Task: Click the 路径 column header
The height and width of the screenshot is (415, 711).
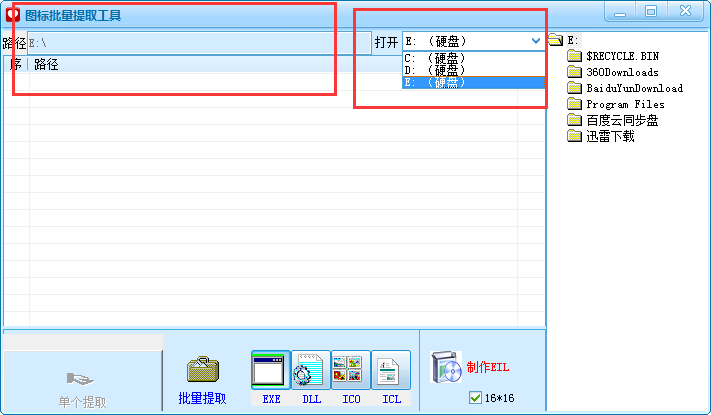Action: (47, 65)
